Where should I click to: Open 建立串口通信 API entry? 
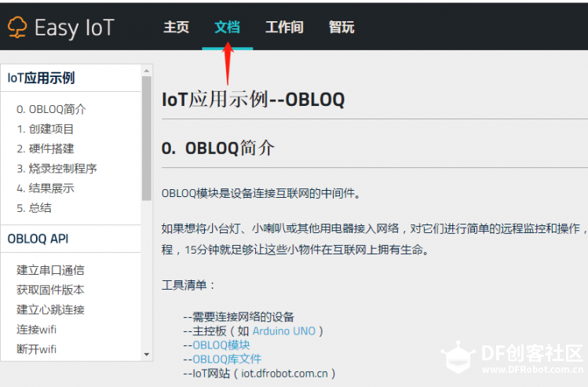pos(50,270)
